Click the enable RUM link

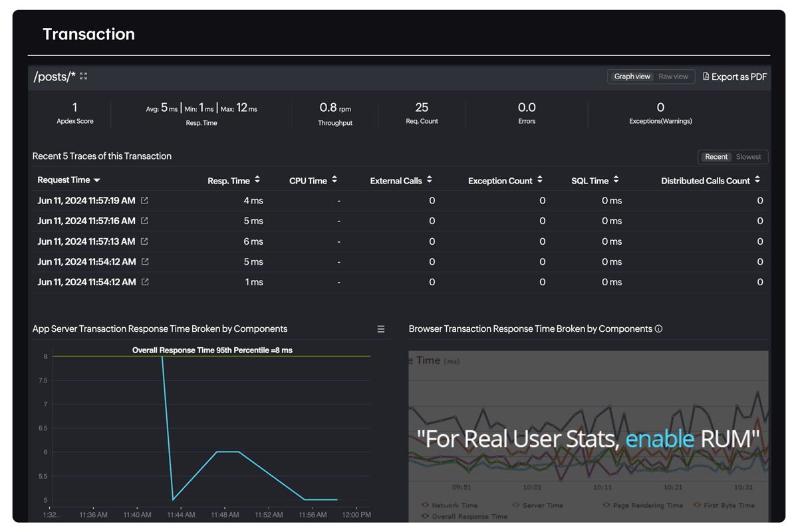tap(660, 438)
